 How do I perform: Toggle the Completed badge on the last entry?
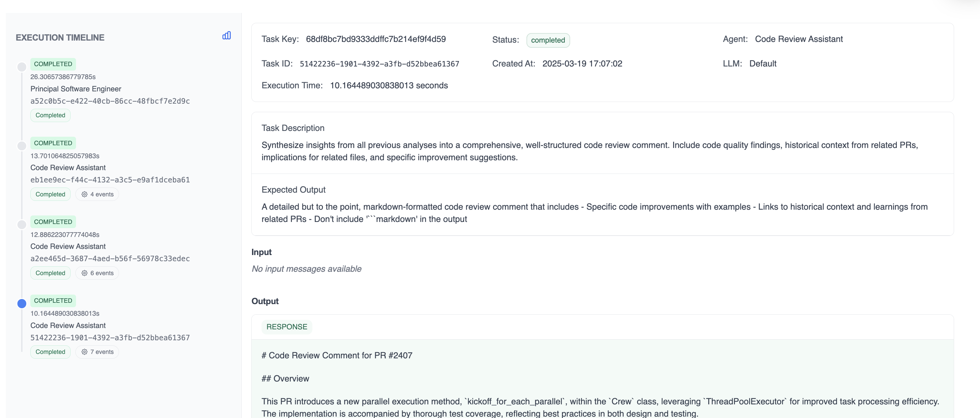coord(50,352)
